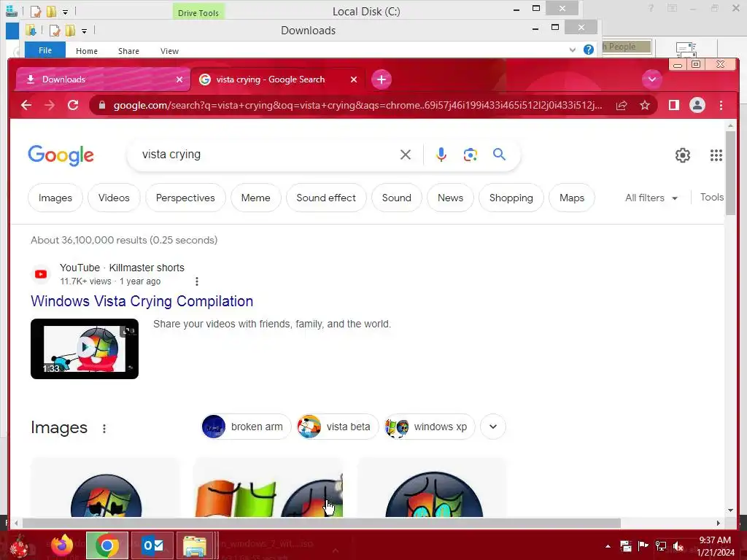Go back in Chrome browser
747x560 pixels.
click(x=26, y=105)
